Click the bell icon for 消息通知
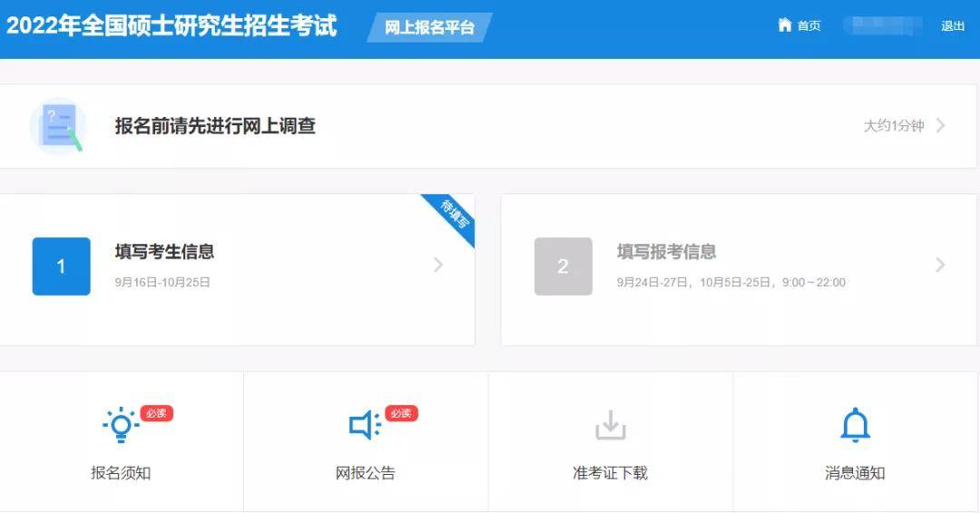 [x=855, y=425]
